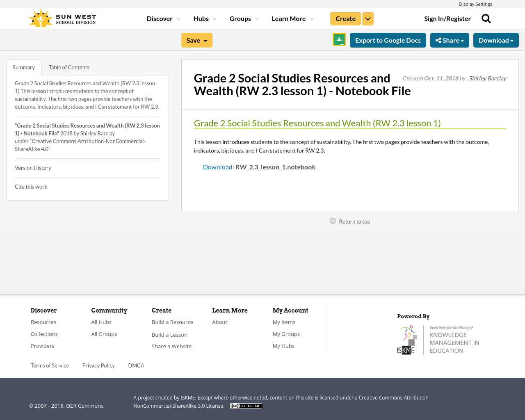View the Version History
The height and width of the screenshot is (420, 525).
(33, 167)
